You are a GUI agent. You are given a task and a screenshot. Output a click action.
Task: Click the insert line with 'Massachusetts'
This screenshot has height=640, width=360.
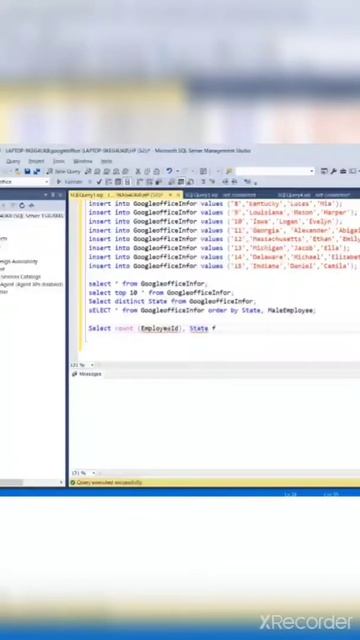point(224,239)
